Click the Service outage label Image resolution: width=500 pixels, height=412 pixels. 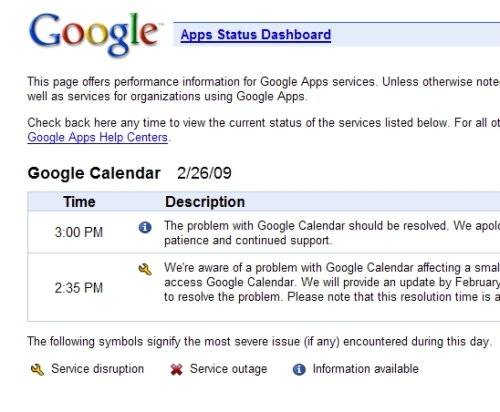[228, 369]
